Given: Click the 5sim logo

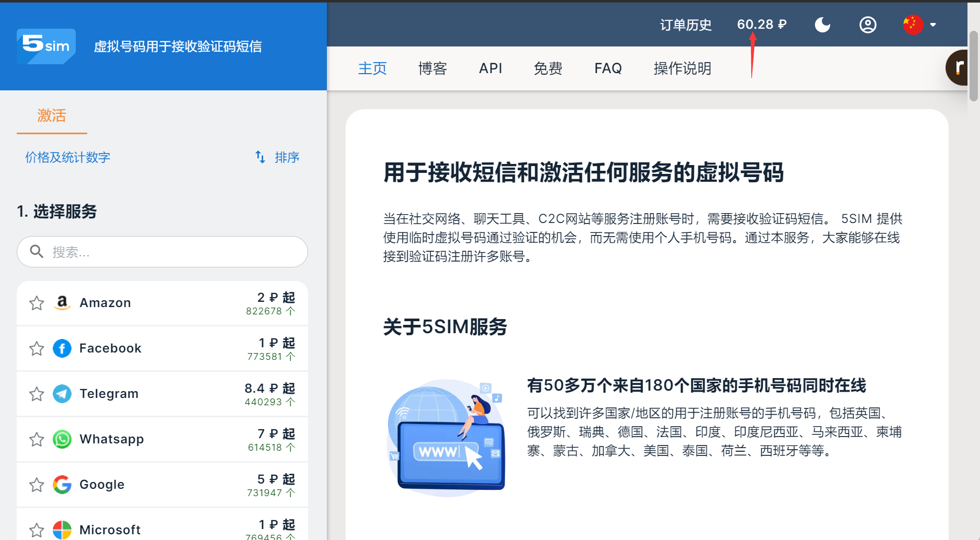Looking at the screenshot, I should point(46,46).
